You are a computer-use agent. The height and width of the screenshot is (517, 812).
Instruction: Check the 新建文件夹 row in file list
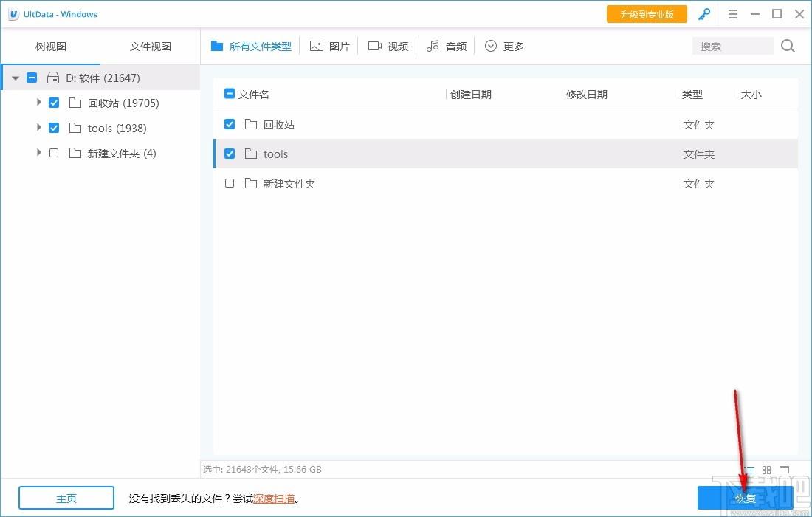click(230, 183)
